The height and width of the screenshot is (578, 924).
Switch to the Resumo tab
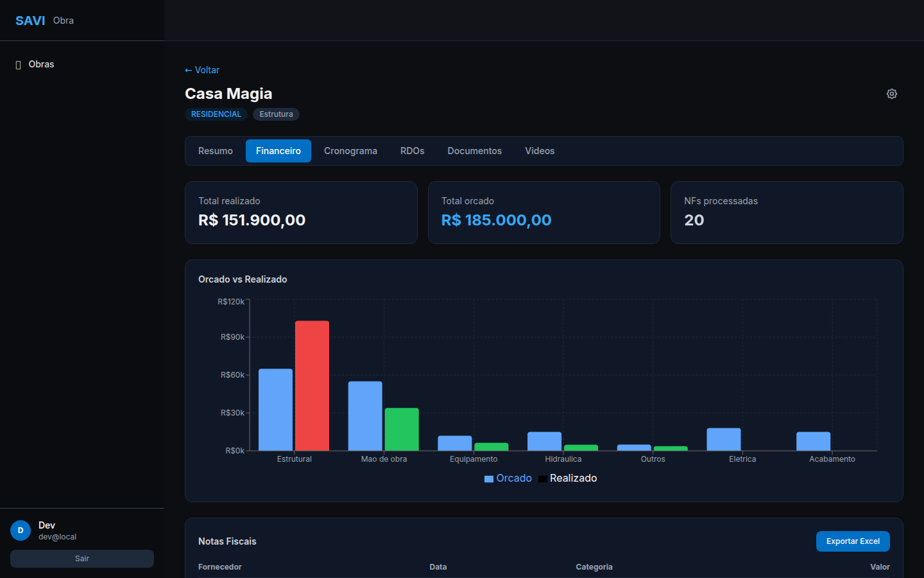click(215, 151)
